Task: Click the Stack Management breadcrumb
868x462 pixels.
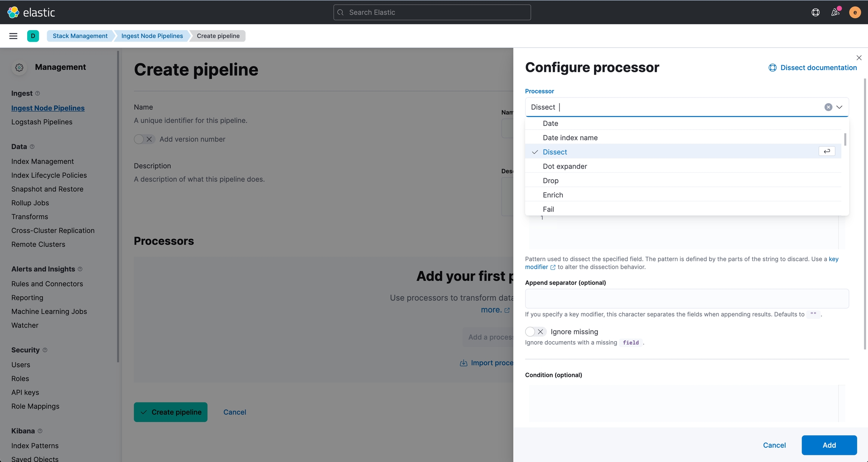Action: [80, 36]
